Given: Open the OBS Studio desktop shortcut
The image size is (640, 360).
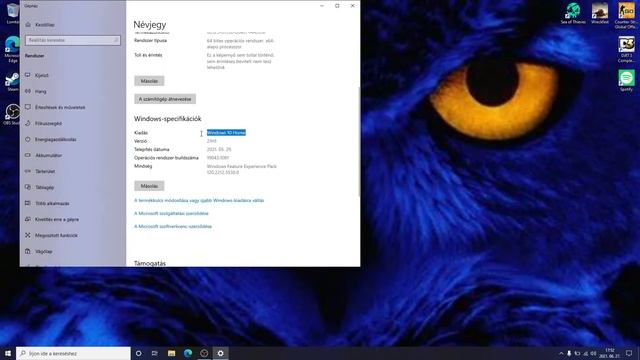Looking at the screenshot, I should 12,114.
